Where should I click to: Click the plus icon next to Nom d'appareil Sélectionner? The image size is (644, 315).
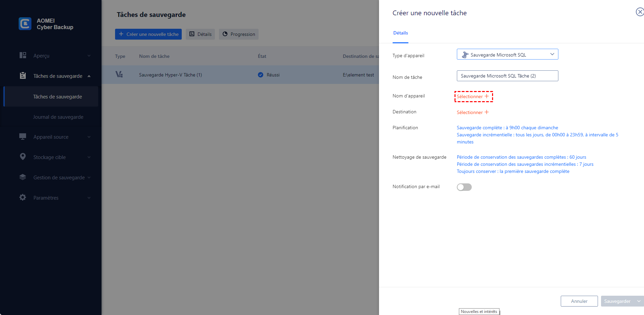487,96
